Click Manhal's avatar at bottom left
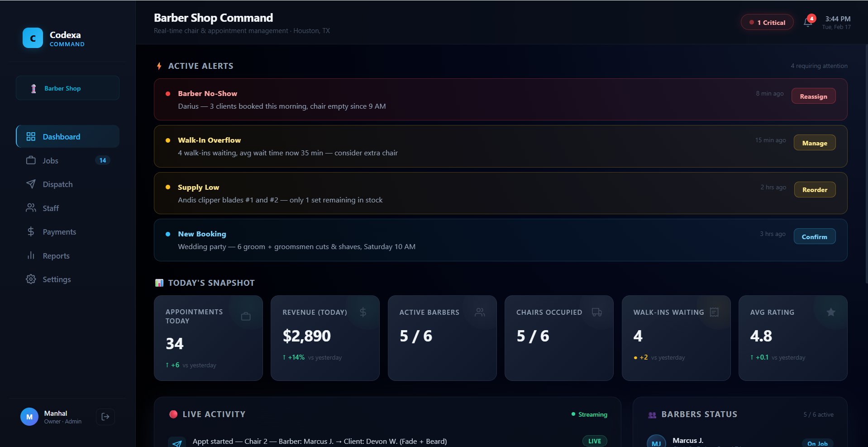Image resolution: width=868 pixels, height=447 pixels. [29, 417]
